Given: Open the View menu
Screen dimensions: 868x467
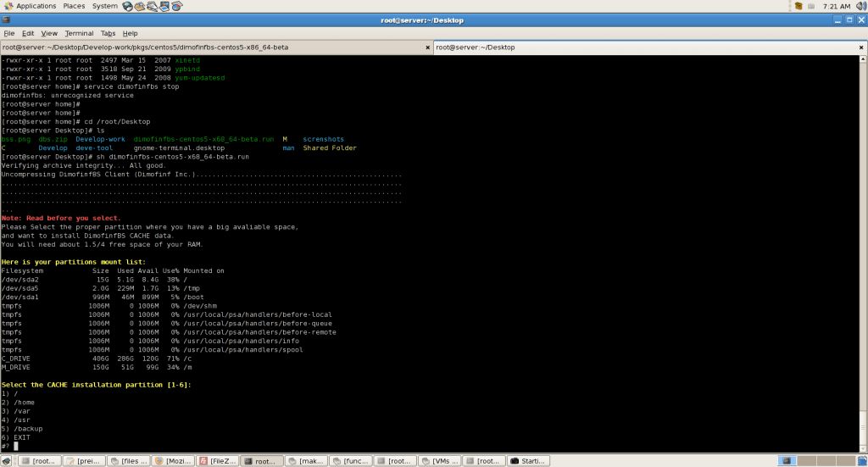Looking at the screenshot, I should (49, 33).
